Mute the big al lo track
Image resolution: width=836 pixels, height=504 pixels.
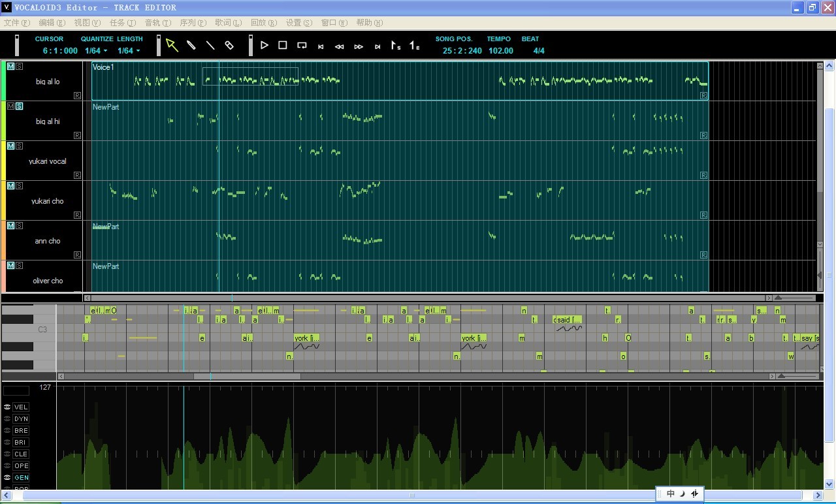point(10,66)
